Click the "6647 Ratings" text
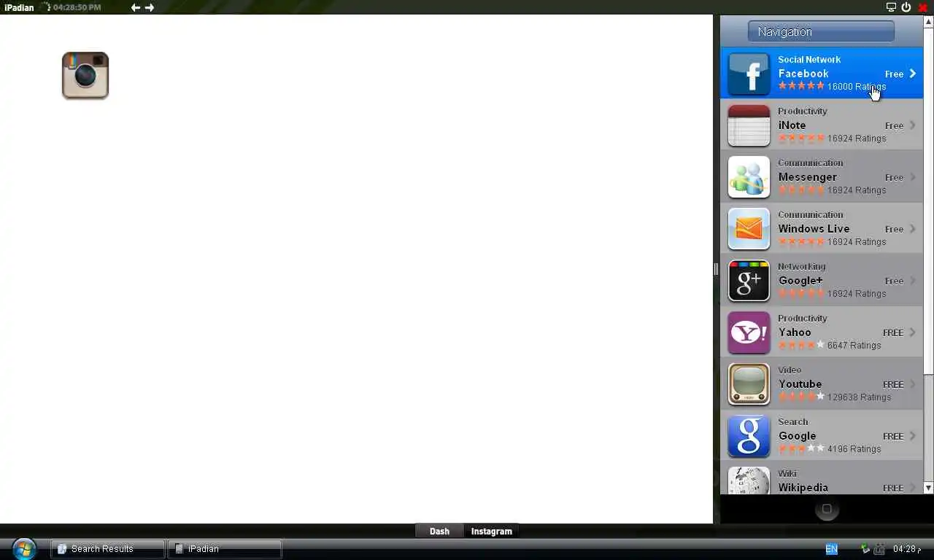The height and width of the screenshot is (560, 934). point(854,345)
